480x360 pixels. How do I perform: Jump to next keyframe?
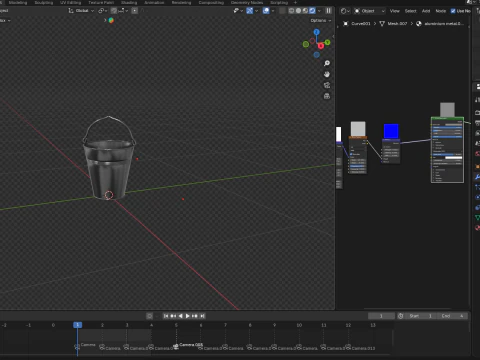click(195, 316)
